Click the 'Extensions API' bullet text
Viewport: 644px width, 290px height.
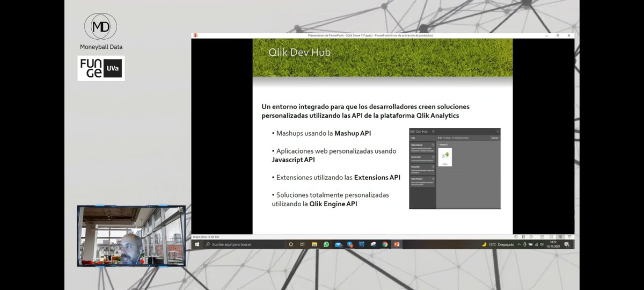pyautogui.click(x=377, y=177)
